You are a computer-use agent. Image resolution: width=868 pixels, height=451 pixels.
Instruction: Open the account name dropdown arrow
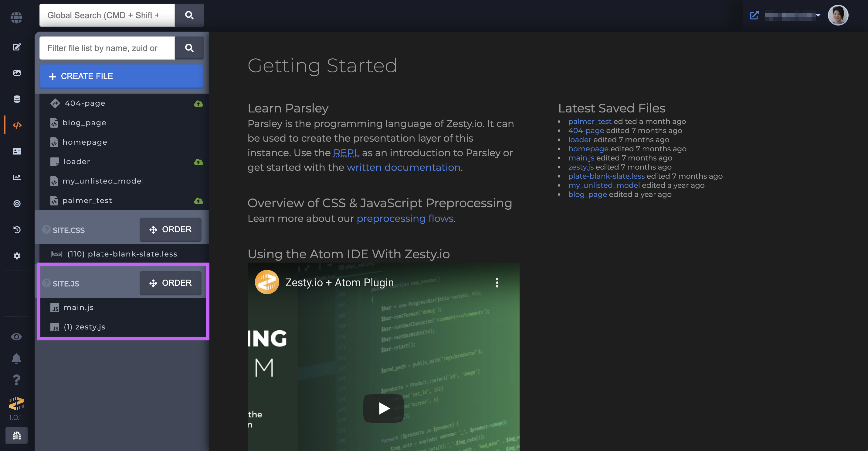[818, 15]
